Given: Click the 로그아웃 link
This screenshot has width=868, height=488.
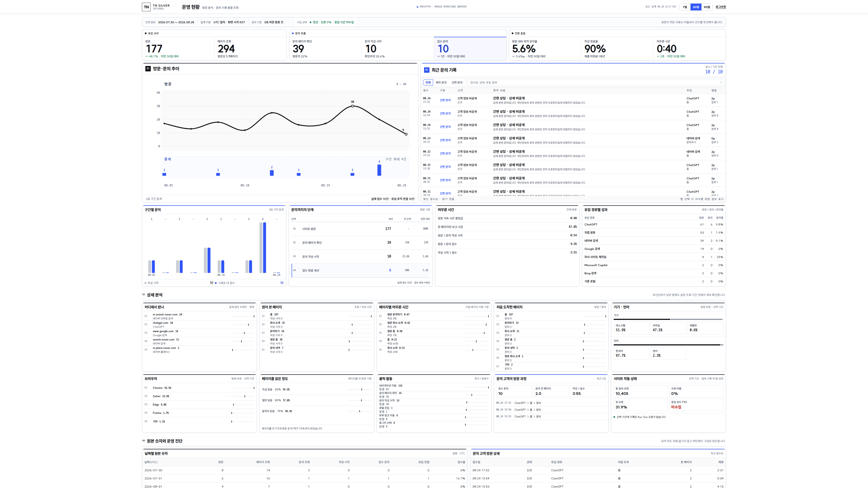Looking at the screenshot, I should [x=721, y=7].
